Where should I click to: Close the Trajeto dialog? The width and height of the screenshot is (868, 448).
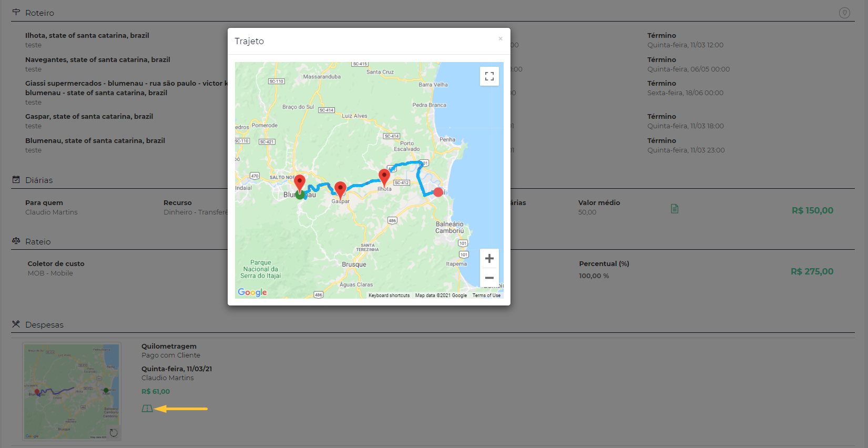tap(501, 38)
